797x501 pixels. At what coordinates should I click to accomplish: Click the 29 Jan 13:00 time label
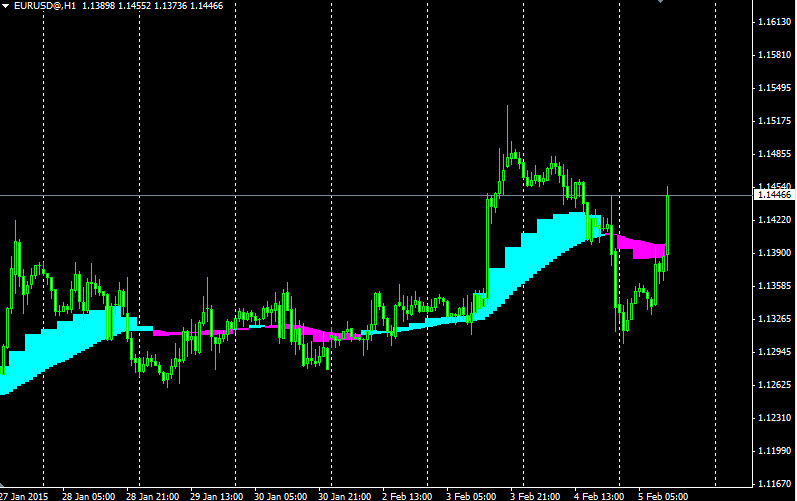pyautogui.click(x=217, y=496)
